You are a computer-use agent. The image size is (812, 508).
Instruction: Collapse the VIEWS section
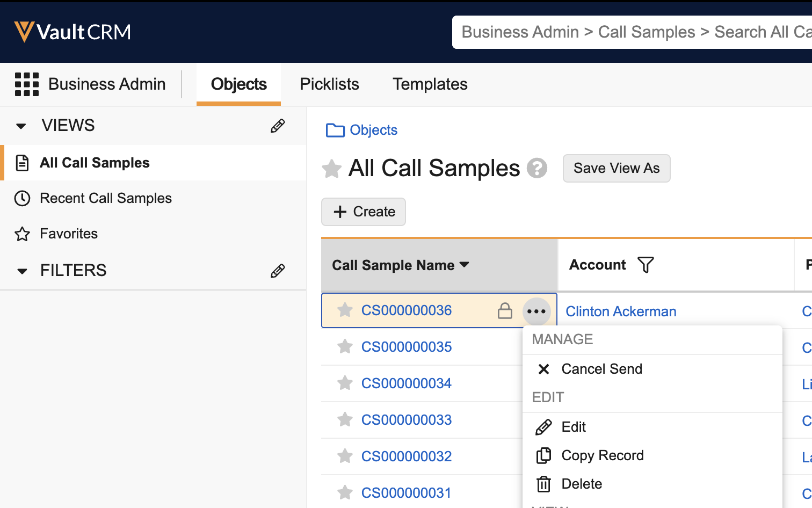click(21, 126)
